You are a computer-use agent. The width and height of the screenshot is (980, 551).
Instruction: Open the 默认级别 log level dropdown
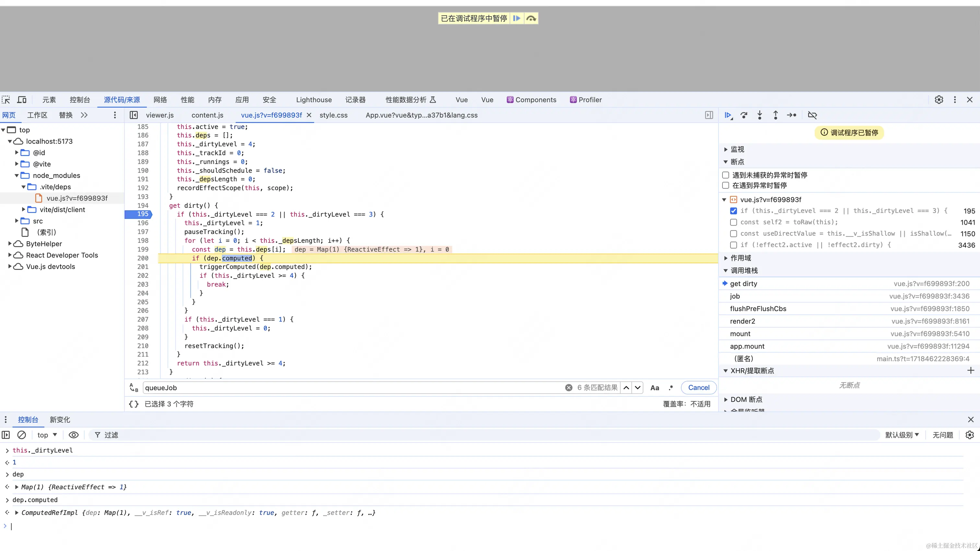[902, 435]
